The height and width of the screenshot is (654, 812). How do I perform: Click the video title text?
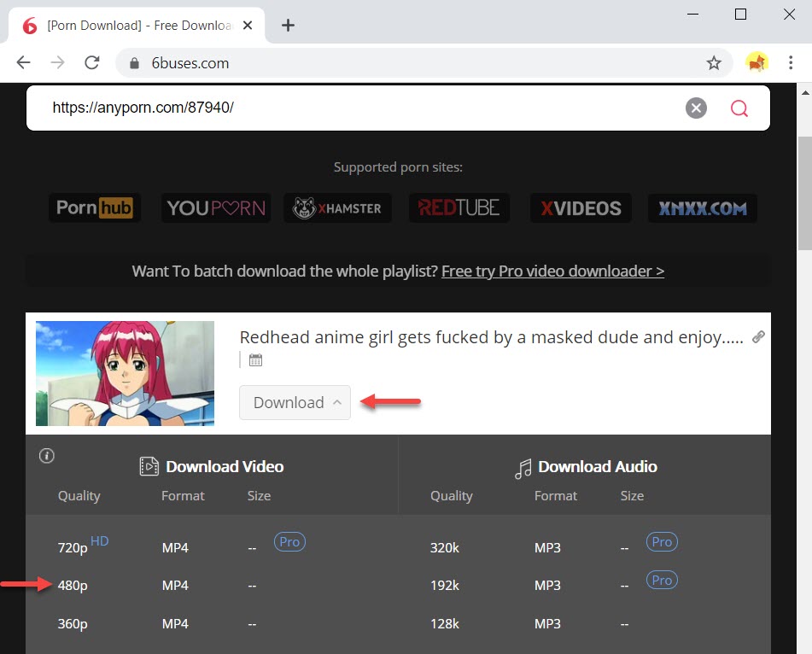pyautogui.click(x=491, y=337)
